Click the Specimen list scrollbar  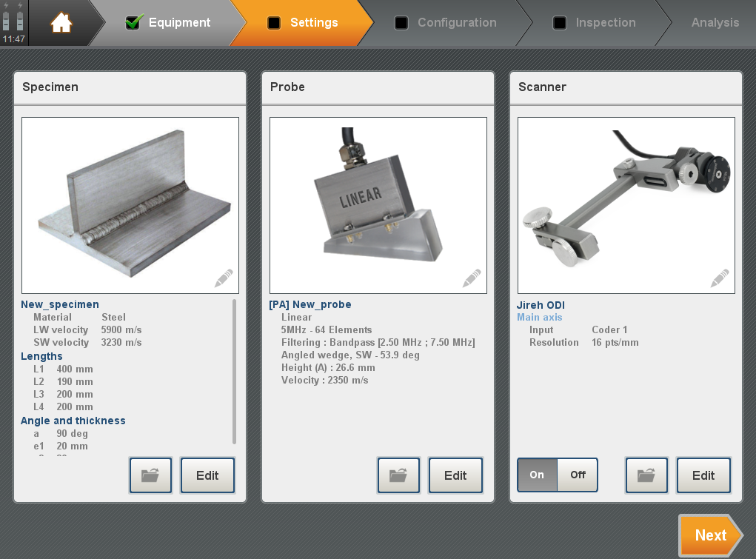point(234,372)
